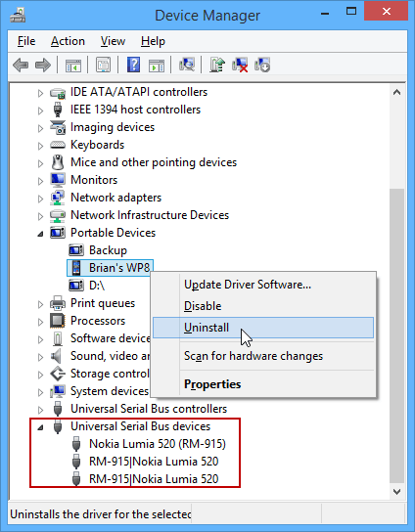This screenshot has height=532, width=415.
Task: Click the Network adapters icon
Action: 58,198
